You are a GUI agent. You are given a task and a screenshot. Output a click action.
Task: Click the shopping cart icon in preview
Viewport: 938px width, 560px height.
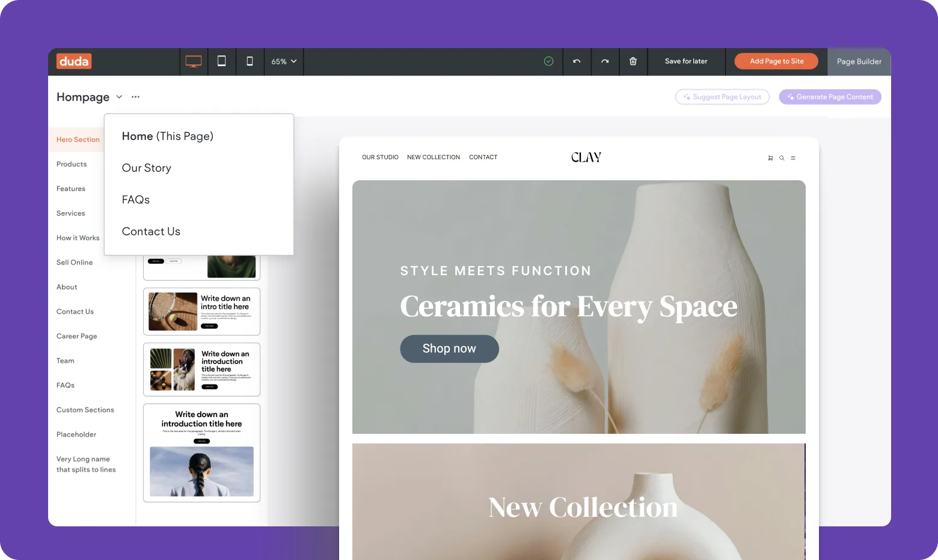(770, 158)
